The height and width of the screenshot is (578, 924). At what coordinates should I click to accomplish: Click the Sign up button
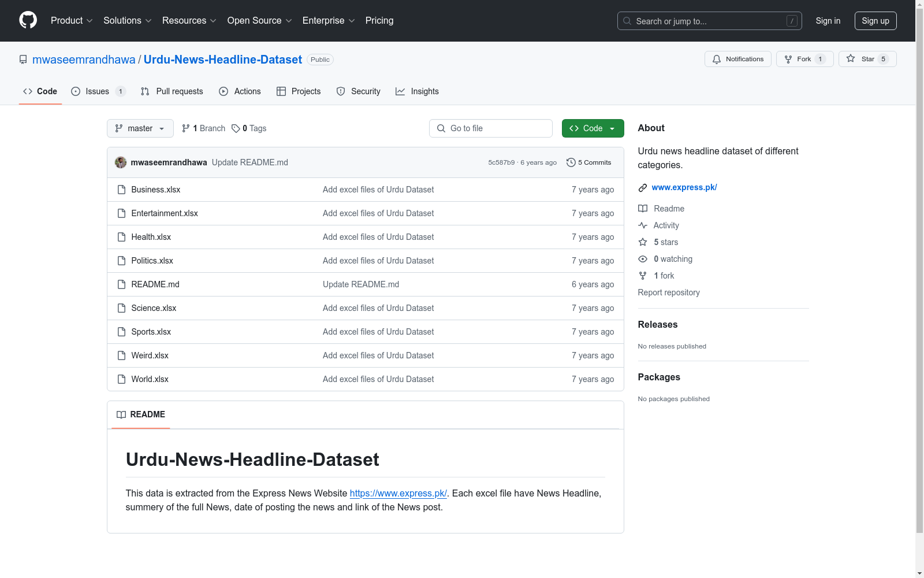[x=875, y=21]
